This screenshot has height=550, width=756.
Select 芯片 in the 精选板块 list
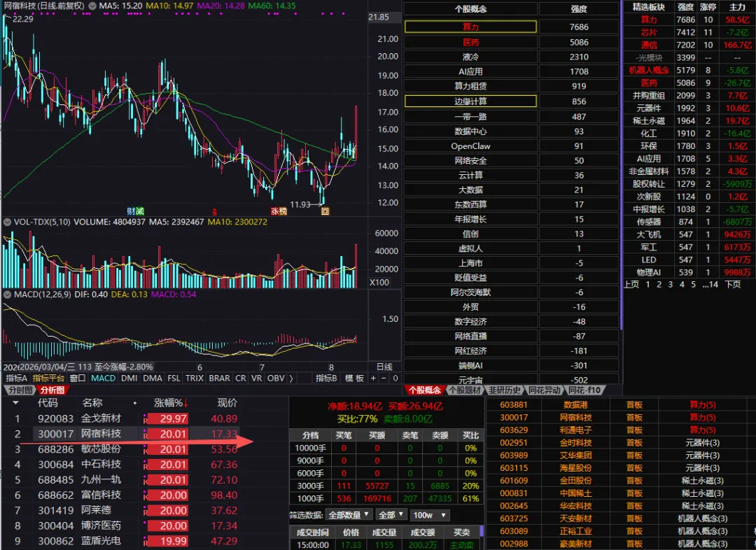[x=649, y=32]
